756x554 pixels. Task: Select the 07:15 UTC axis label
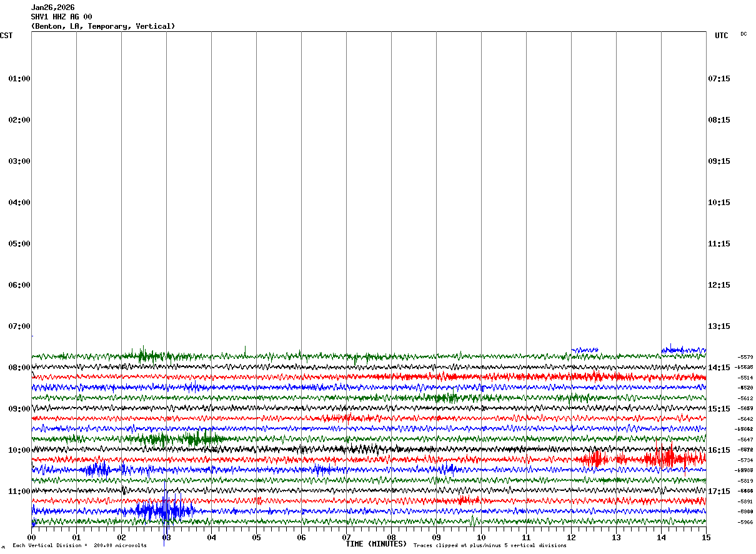point(719,79)
